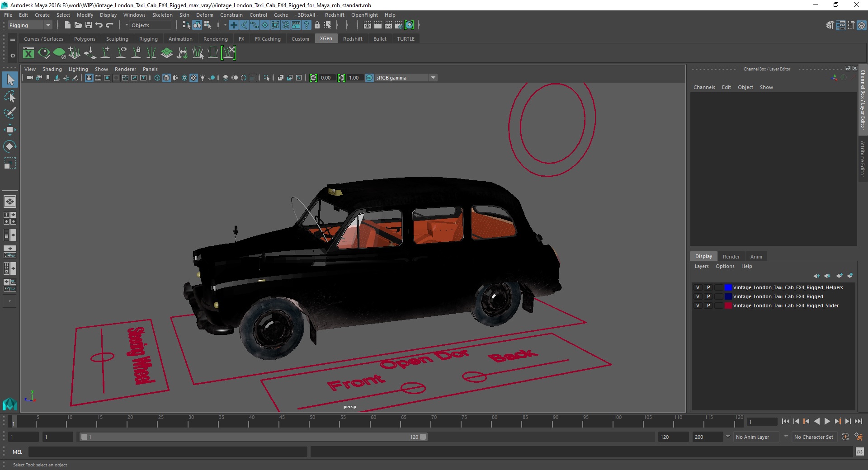Switch to Render layer tab
The image size is (868, 470).
point(731,257)
